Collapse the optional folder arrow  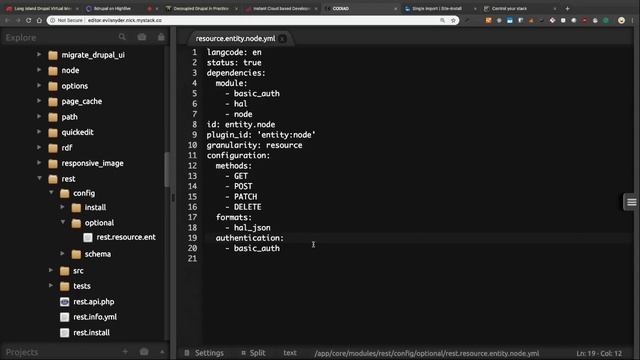[x=63, y=222]
